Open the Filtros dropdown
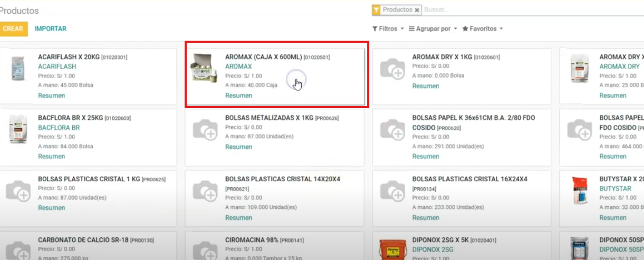Viewport: 644px width, 260px height. 388,28
